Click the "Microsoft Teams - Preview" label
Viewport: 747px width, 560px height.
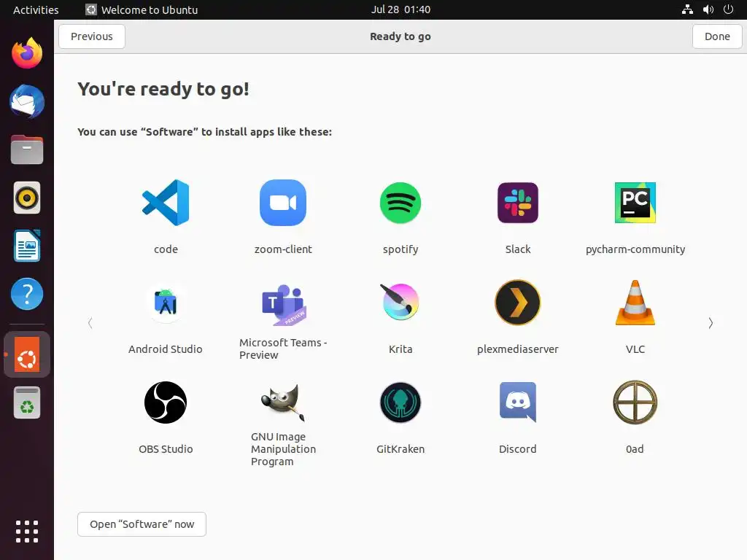[283, 349]
